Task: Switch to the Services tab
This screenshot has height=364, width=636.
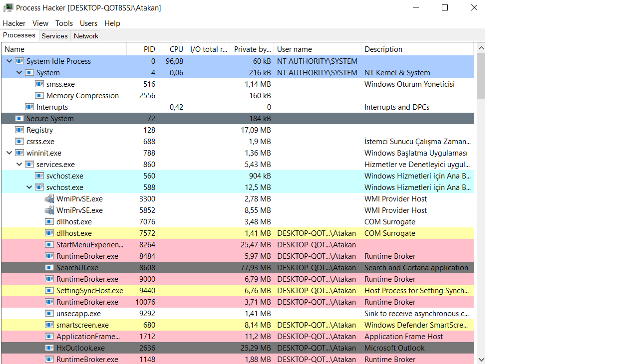Action: [54, 36]
